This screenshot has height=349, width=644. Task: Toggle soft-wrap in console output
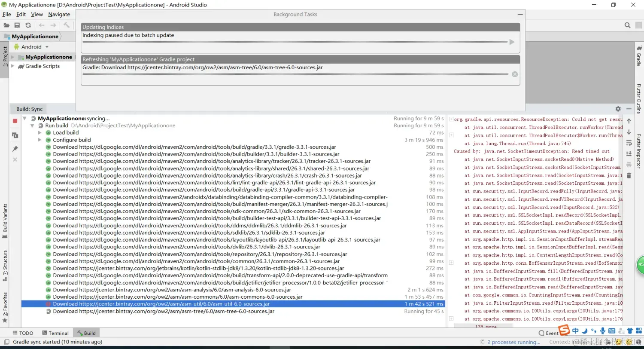pyautogui.click(x=629, y=143)
